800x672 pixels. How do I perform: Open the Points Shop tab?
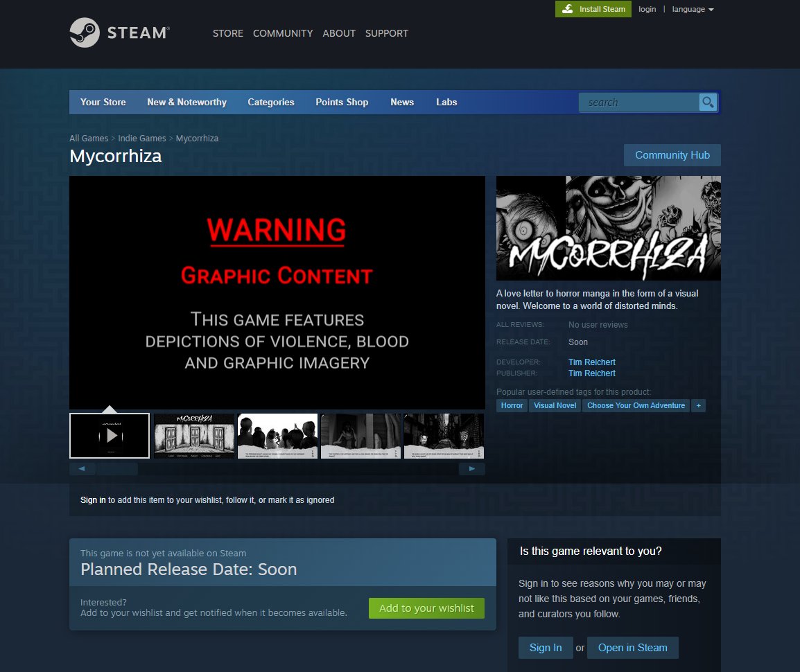(x=342, y=102)
